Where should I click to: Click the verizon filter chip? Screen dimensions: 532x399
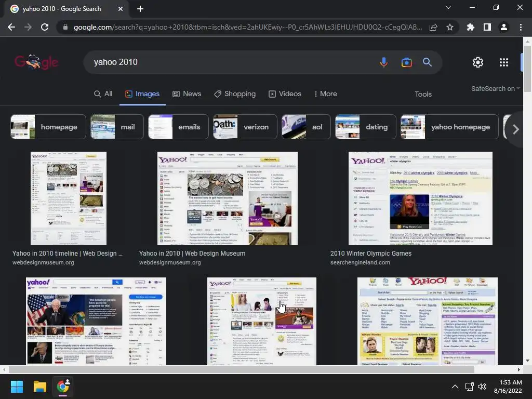[245, 127]
